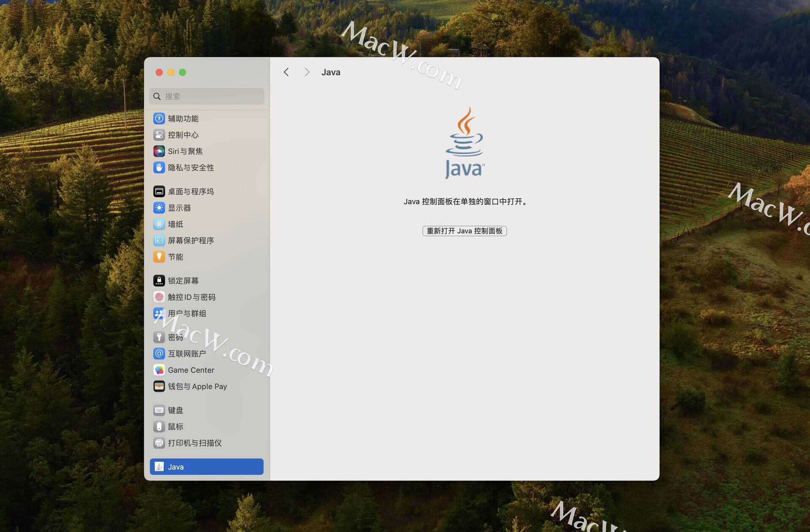Choose Siri与聚焦 label
810x532 pixels.
185,151
